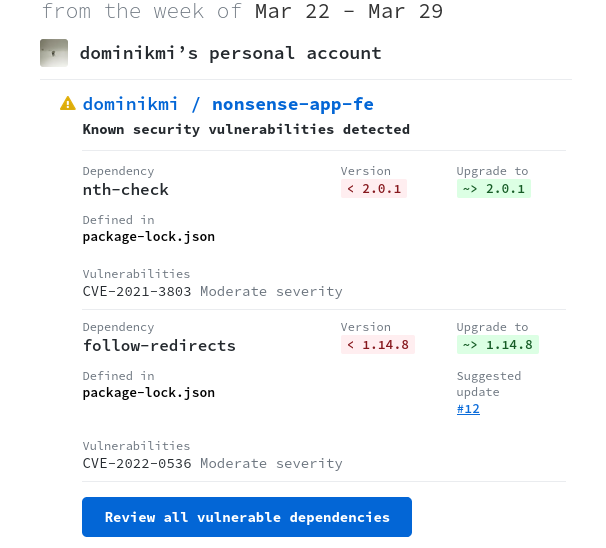This screenshot has height=548, width=606.
Task: Click the yellow warning alert icon
Action: pyautogui.click(x=68, y=103)
